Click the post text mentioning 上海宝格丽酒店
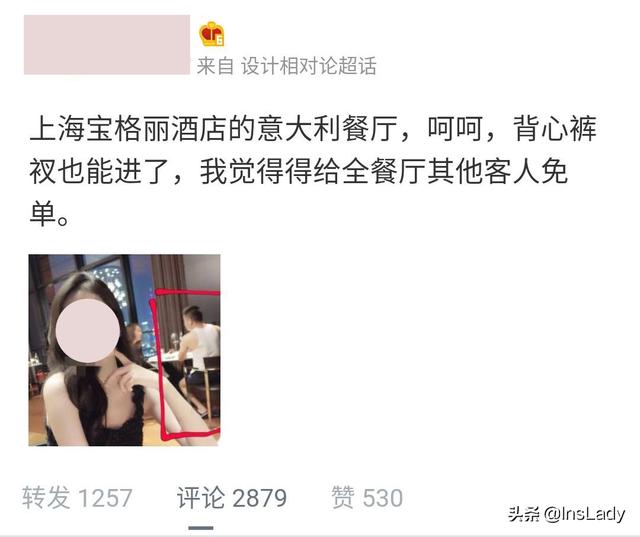640x537 pixels. [312, 171]
